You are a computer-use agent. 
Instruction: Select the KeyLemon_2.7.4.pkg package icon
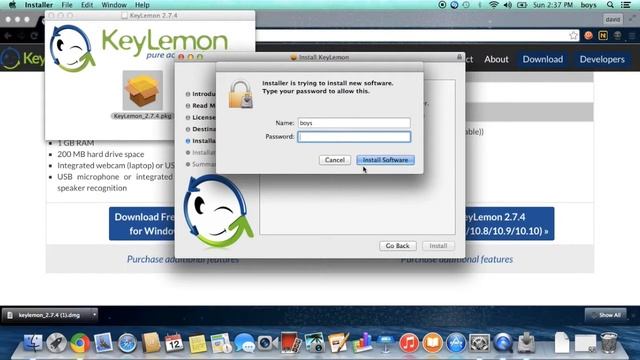(142, 90)
